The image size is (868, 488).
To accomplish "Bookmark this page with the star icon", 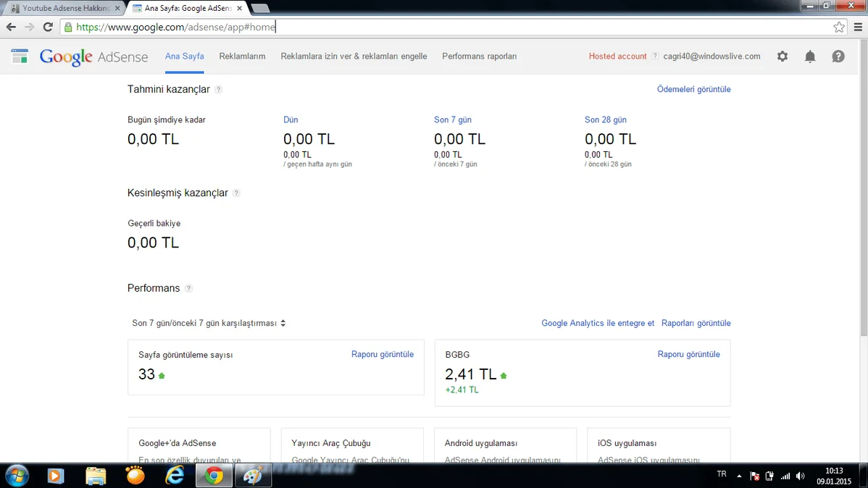I will (839, 27).
